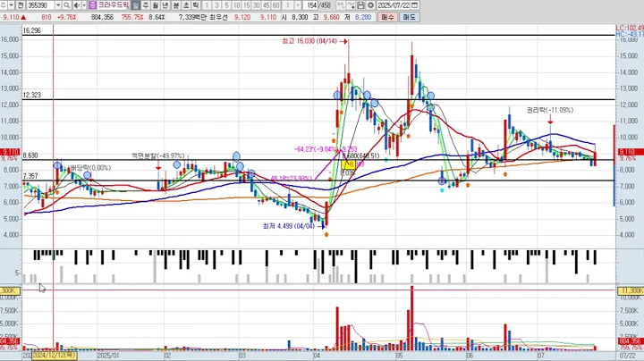Click the add indicator line icon
644x361 pixels.
(x=351, y=5)
